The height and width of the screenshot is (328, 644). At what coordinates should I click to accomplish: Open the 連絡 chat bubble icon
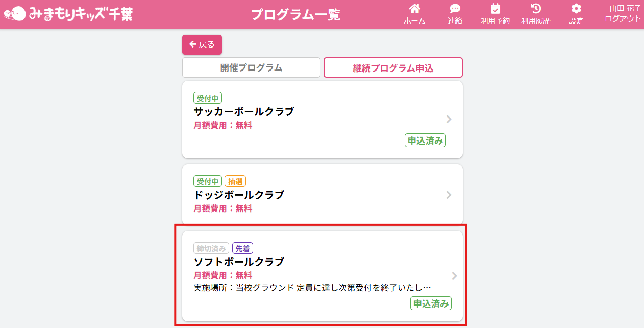pos(455,9)
